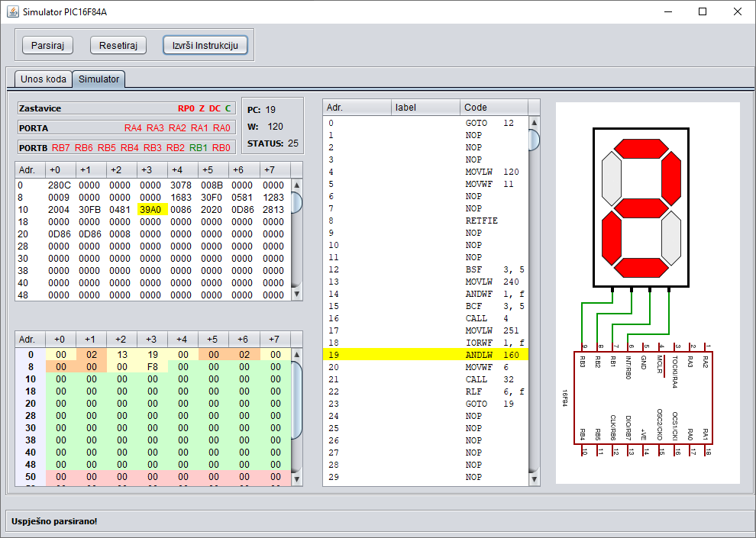Click the Parsiraj button
756x538 pixels.
tap(47, 45)
